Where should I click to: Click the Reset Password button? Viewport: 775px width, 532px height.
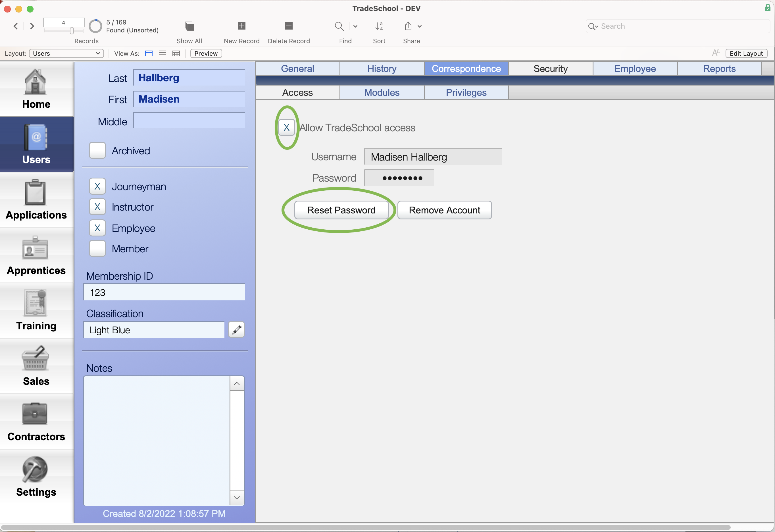[341, 210]
